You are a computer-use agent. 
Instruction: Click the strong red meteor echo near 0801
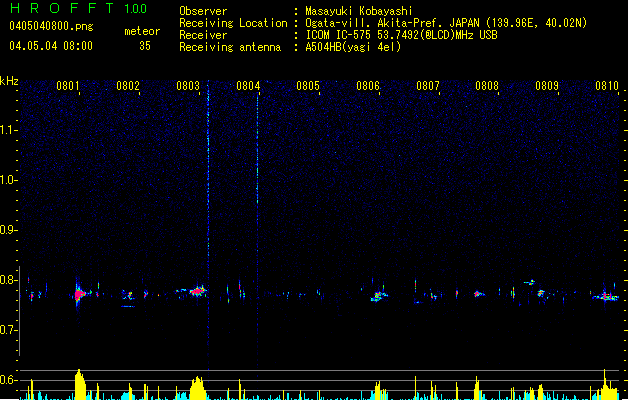pyautogui.click(x=79, y=294)
